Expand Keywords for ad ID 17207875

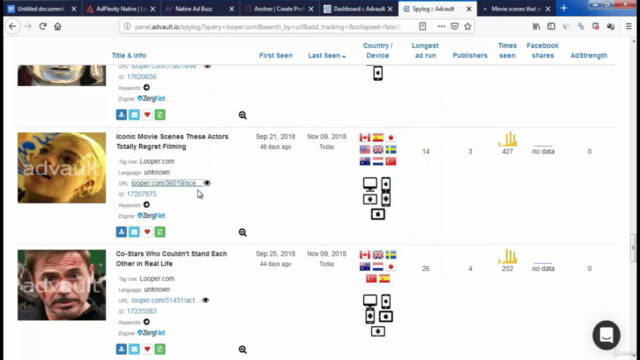tap(147, 204)
